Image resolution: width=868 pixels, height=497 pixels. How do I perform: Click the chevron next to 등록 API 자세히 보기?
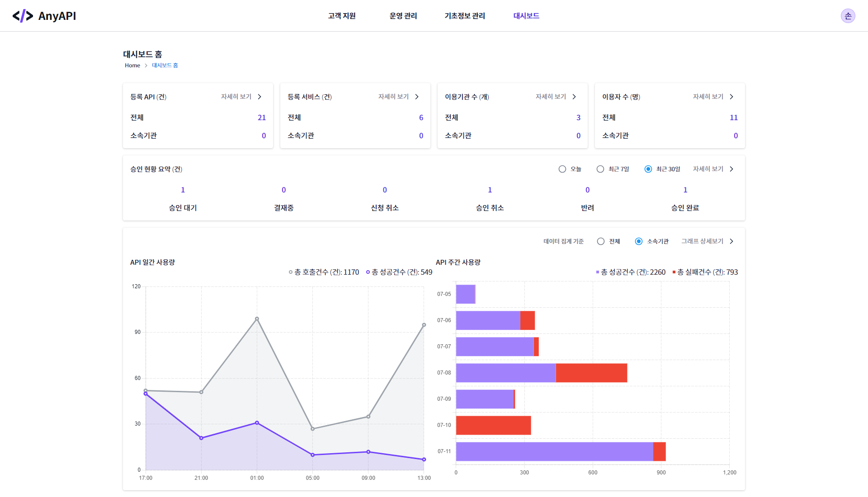point(259,96)
